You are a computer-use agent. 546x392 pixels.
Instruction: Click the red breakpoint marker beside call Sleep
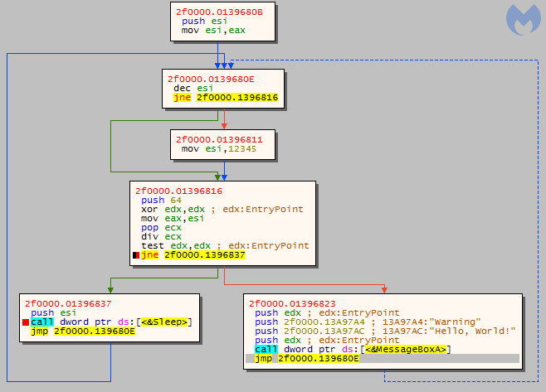[26, 322]
